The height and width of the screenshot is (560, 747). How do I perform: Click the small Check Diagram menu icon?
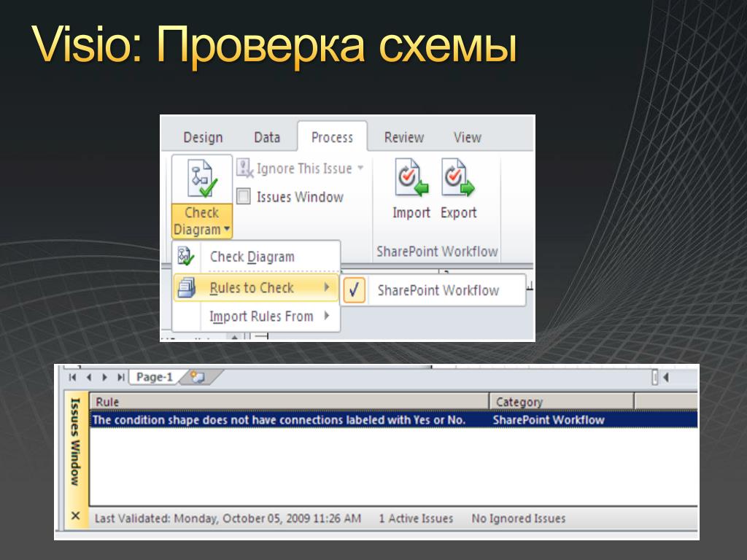coord(186,256)
